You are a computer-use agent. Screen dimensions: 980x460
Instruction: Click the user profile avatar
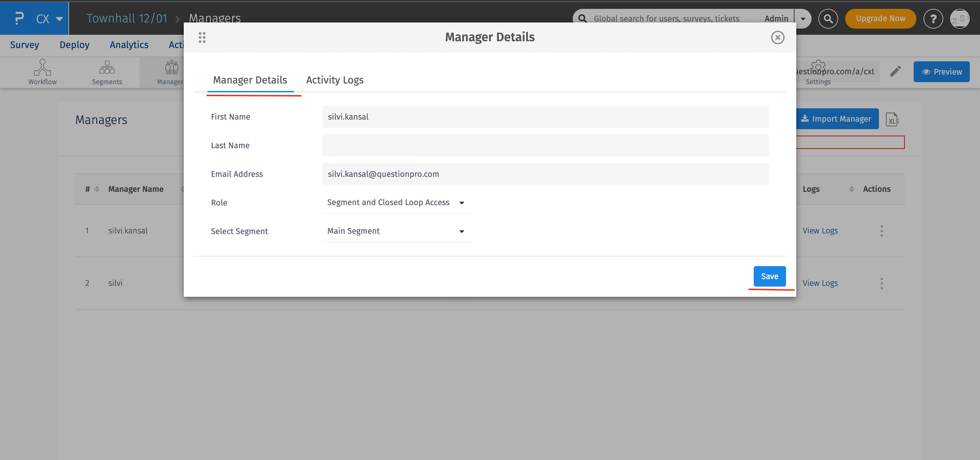(x=960, y=19)
